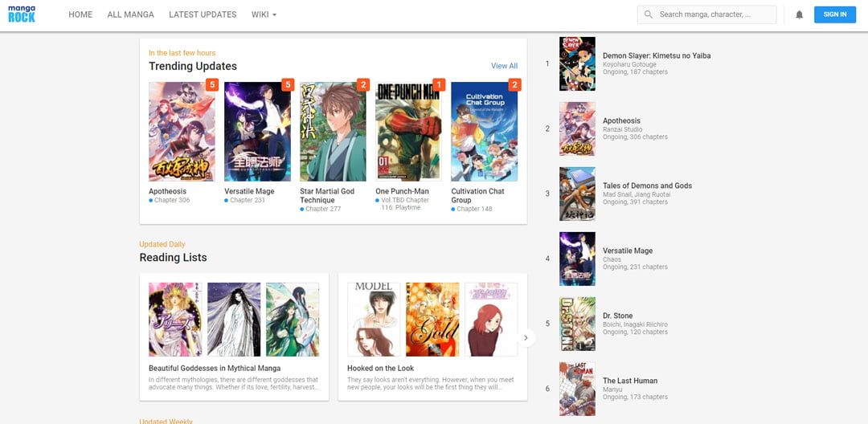Click the Reading Lists heading

click(174, 258)
